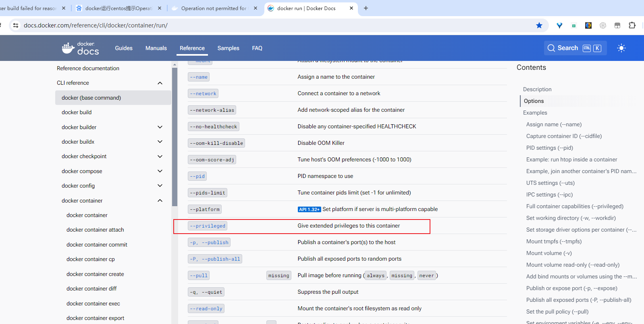Open 'docker container cp' sidebar entry
644x324 pixels.
click(91, 259)
